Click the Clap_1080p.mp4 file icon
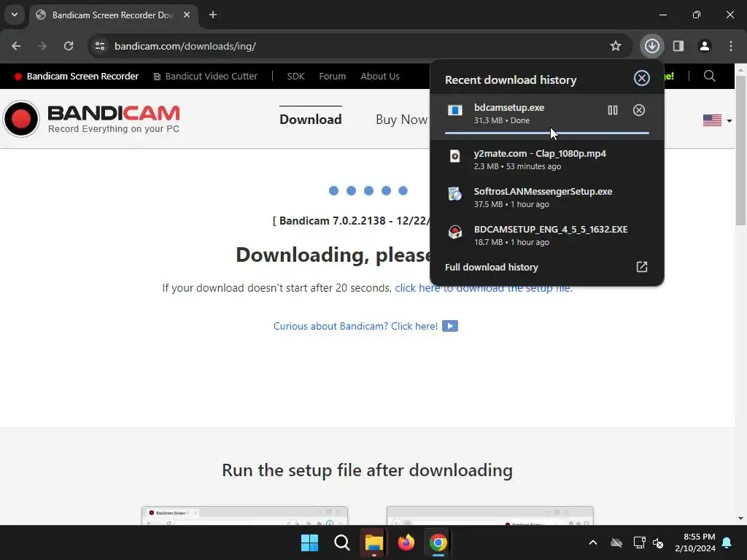 (x=455, y=156)
